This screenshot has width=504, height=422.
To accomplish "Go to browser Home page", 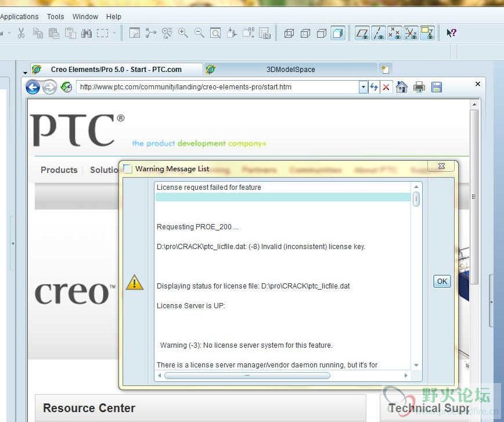I will click(x=402, y=87).
